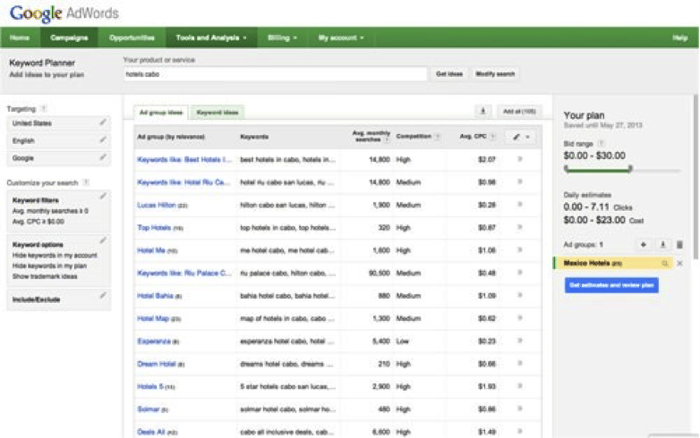Remove the Mexico Hotels ad group with the X

coord(679,263)
